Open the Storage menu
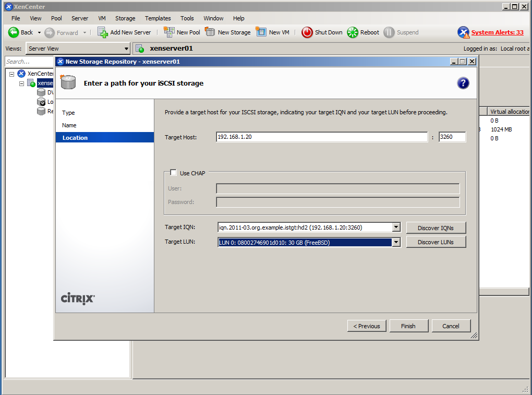 point(125,18)
